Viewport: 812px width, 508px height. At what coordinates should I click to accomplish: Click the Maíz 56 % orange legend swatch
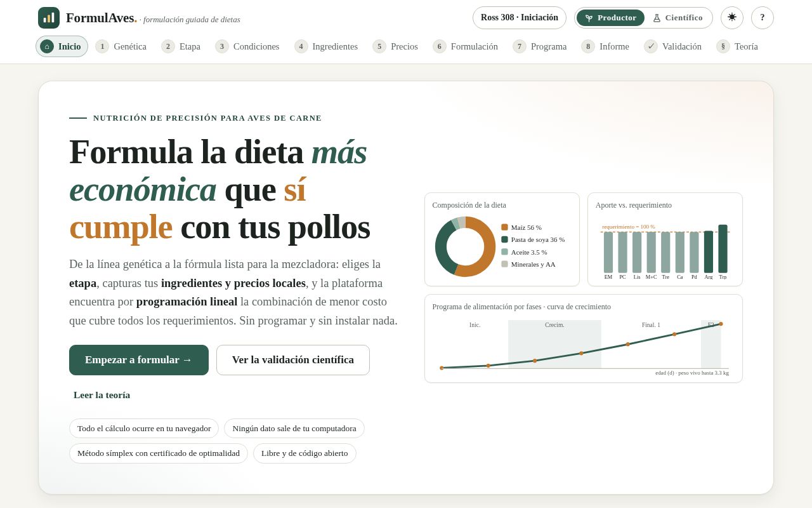504,227
